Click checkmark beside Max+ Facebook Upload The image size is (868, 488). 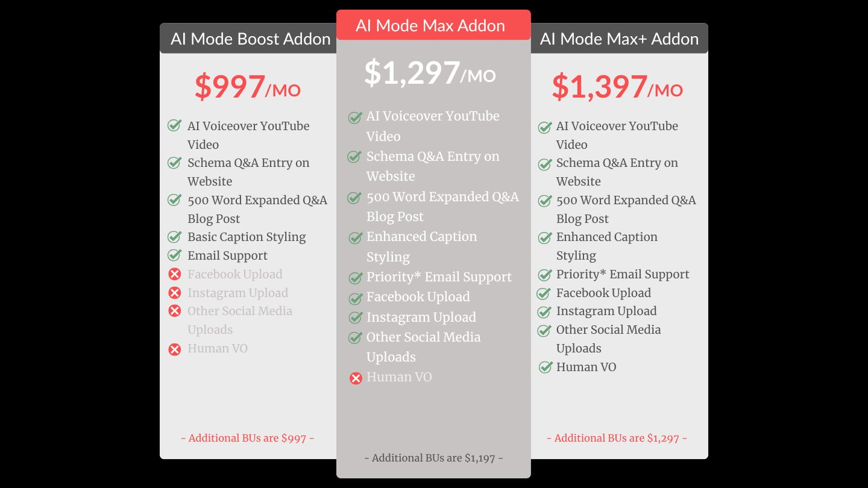tap(544, 293)
